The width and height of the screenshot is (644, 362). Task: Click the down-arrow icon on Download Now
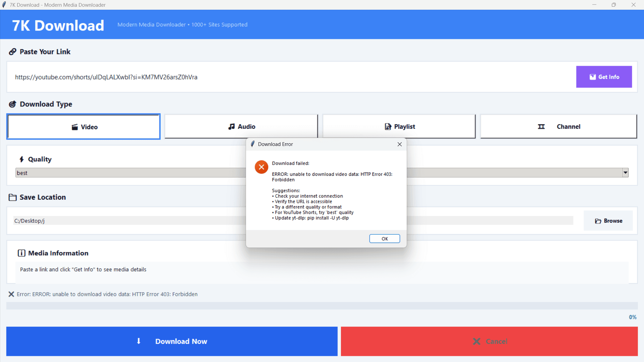pos(139,341)
